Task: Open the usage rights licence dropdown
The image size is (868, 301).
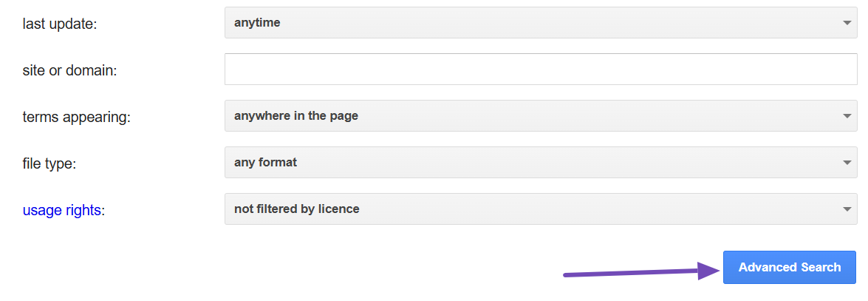Action: point(540,209)
